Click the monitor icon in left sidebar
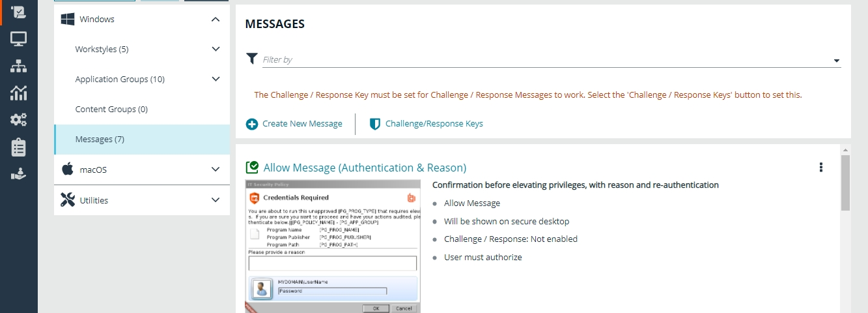The width and height of the screenshot is (868, 313). 18,39
